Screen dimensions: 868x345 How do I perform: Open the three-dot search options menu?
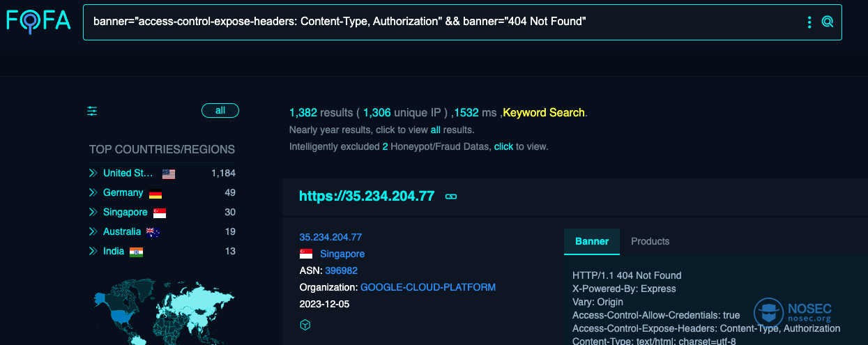pyautogui.click(x=809, y=22)
